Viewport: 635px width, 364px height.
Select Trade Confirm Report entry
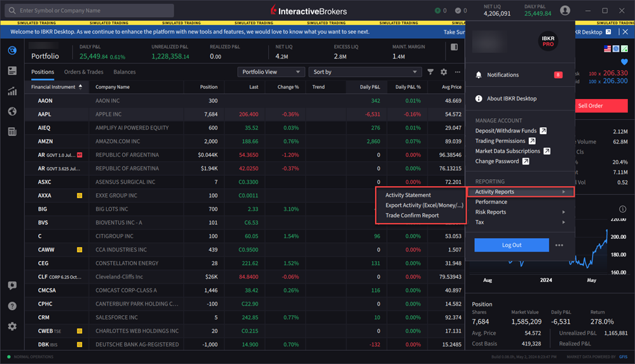pos(412,215)
